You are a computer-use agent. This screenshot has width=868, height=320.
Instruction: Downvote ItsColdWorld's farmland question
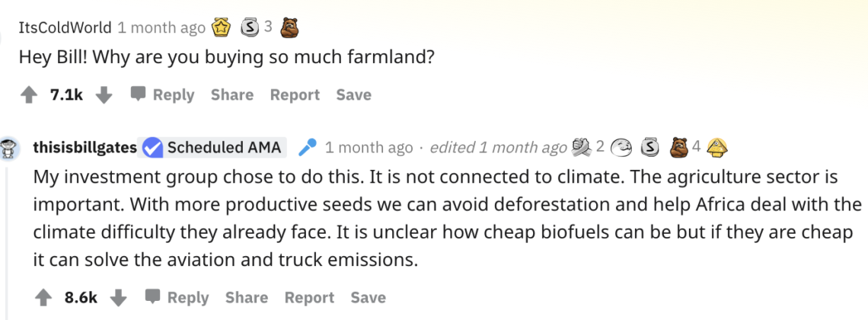click(106, 95)
